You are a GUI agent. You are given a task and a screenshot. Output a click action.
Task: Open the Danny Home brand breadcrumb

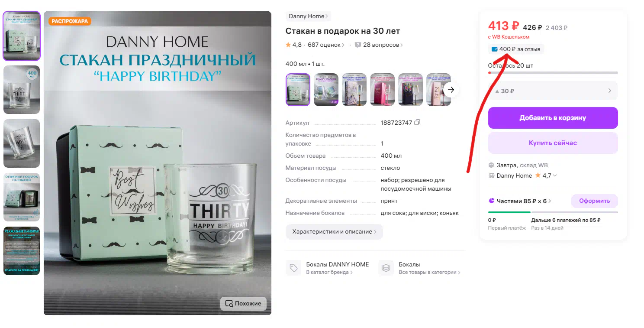coord(308,16)
